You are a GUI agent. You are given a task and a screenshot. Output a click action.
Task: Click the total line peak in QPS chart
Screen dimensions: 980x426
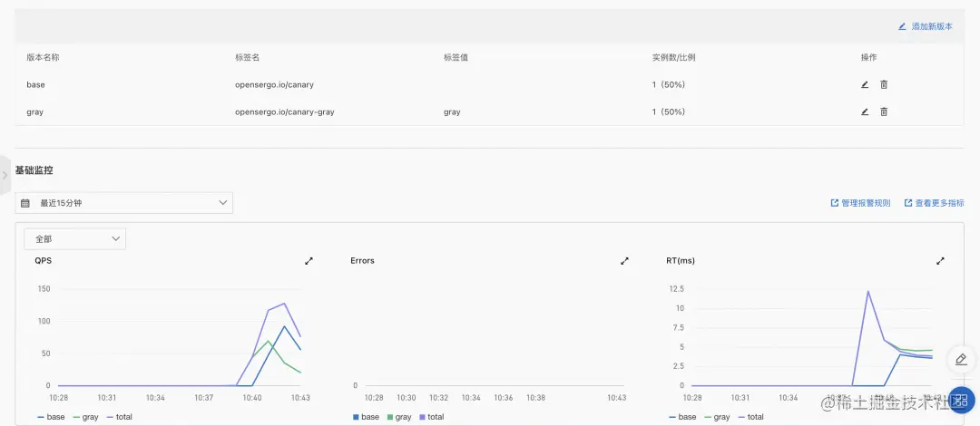[x=284, y=304]
